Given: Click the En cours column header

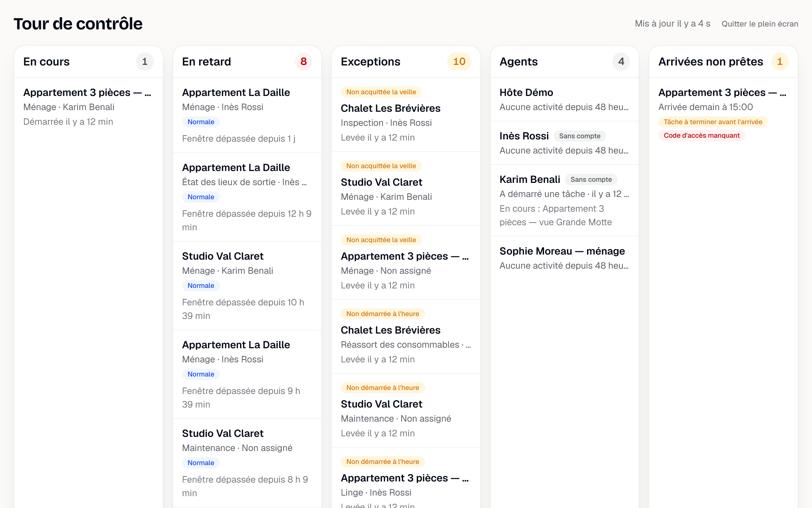Looking at the screenshot, I should 46,62.
